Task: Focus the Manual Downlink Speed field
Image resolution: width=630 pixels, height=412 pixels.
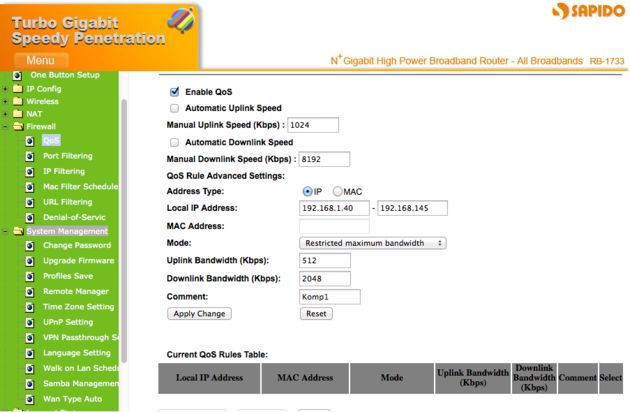Action: pos(324,159)
